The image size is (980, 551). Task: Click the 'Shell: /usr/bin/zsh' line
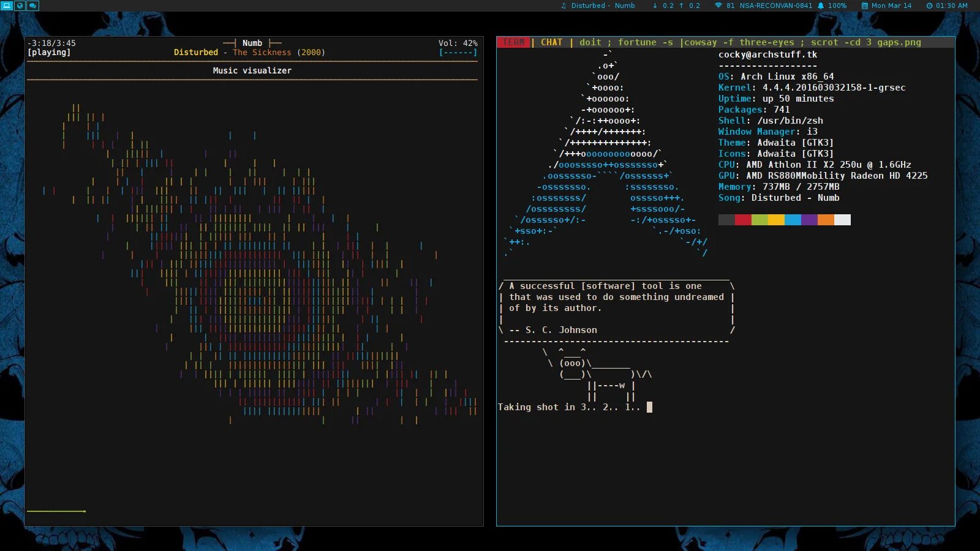771,121
